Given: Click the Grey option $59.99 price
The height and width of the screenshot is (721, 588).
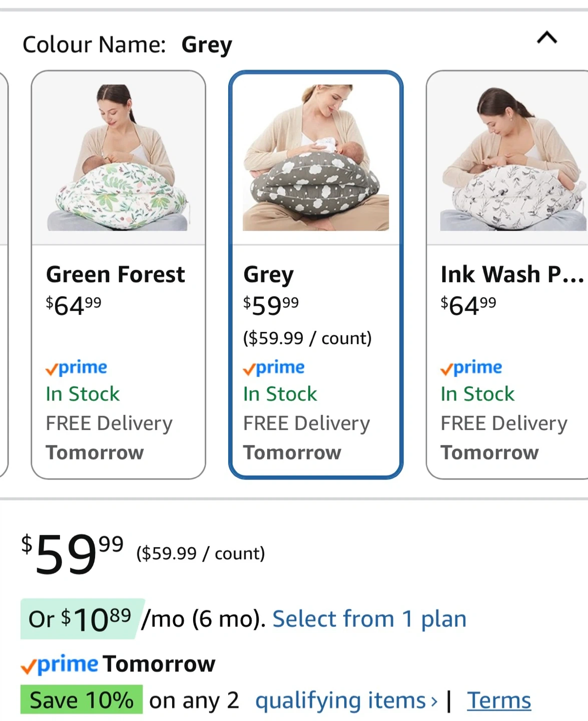Looking at the screenshot, I should click(x=271, y=305).
